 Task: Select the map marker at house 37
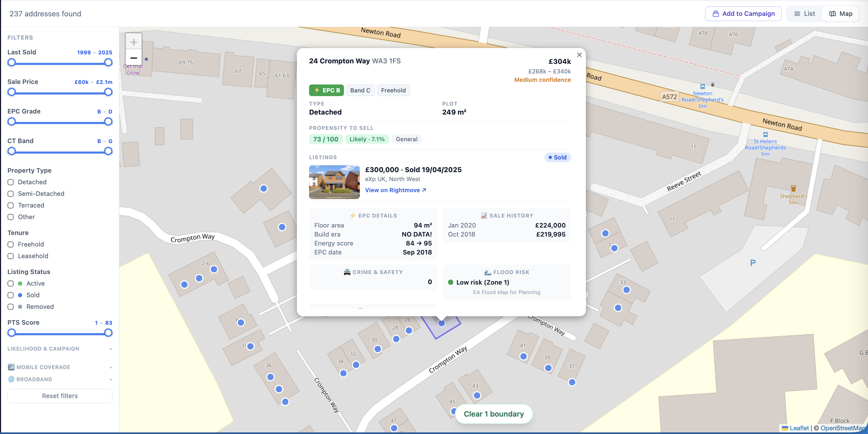coord(572,382)
